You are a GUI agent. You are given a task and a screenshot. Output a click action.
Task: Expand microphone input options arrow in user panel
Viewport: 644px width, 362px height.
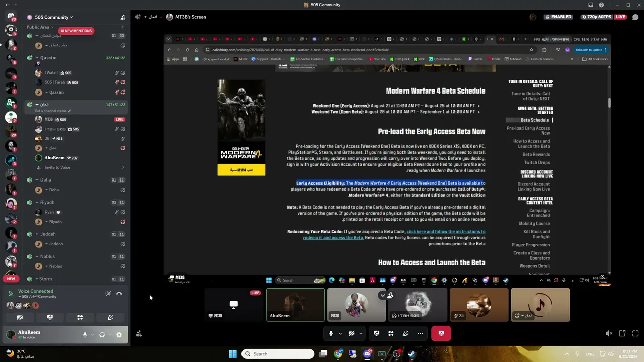point(92,335)
